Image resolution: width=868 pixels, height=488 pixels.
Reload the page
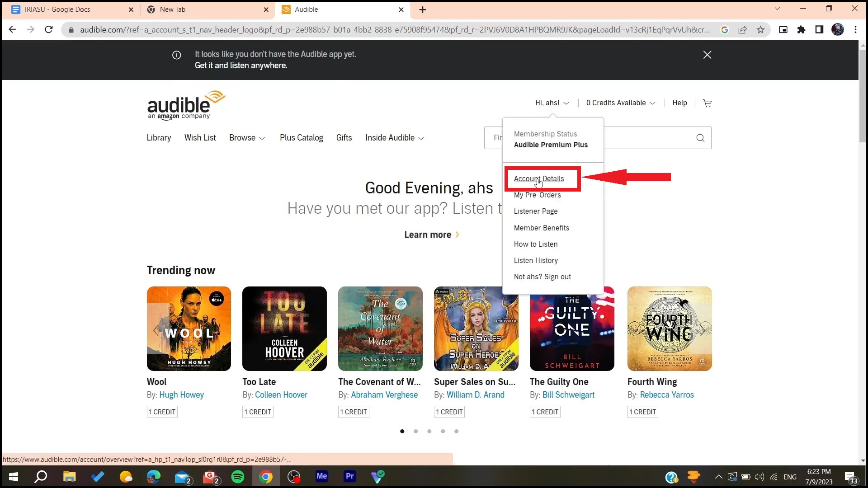click(x=49, y=30)
